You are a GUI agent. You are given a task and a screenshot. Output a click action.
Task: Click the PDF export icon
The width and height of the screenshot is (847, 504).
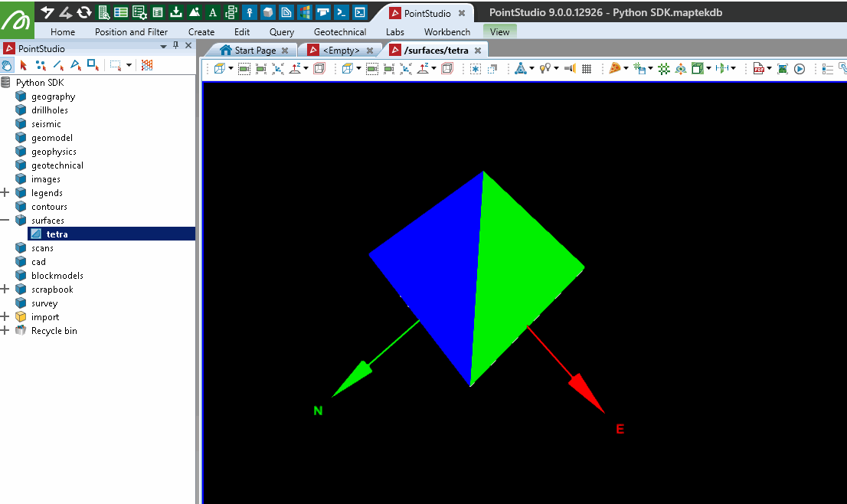[759, 68]
